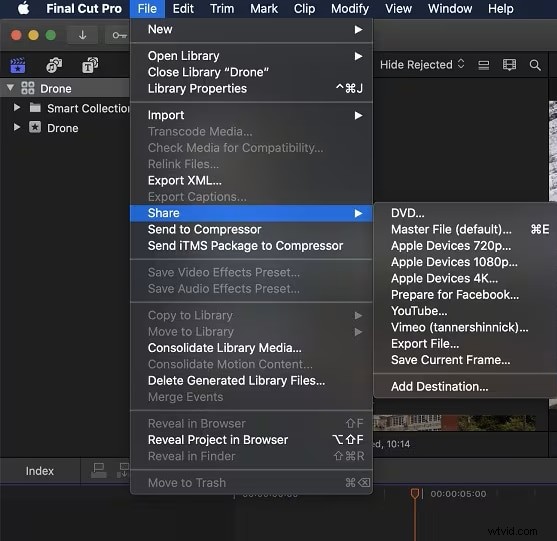The height and width of the screenshot is (541, 557).
Task: Choose Add Destination...
Action: point(465,386)
